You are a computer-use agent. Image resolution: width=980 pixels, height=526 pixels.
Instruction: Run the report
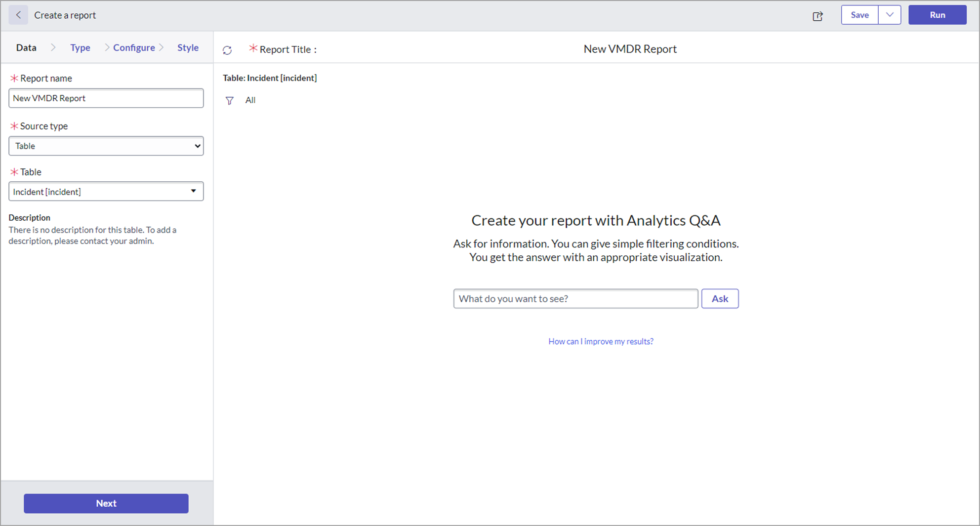tap(937, 15)
